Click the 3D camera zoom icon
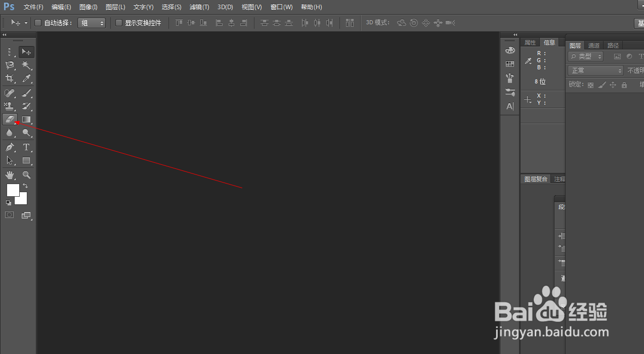 [x=450, y=23]
